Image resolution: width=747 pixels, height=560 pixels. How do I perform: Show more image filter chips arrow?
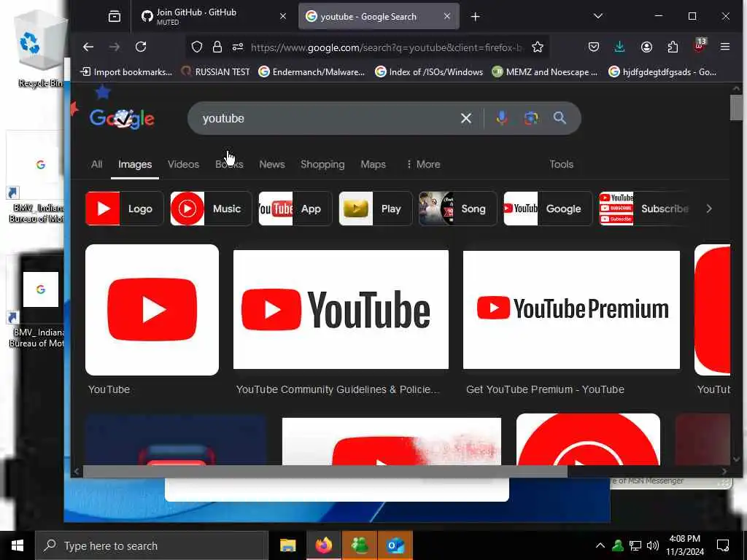[x=709, y=209]
